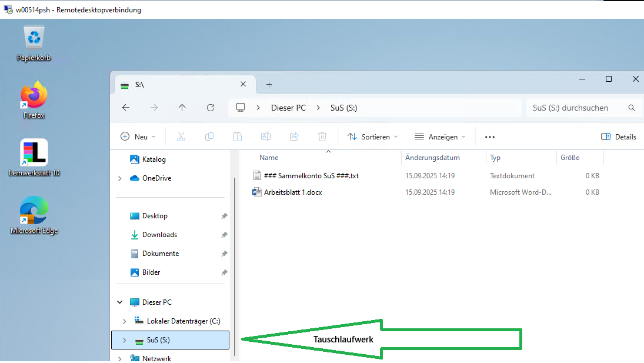Collapse the Dieser PC tree node
Screen dimensions: 644x363
click(x=120, y=302)
